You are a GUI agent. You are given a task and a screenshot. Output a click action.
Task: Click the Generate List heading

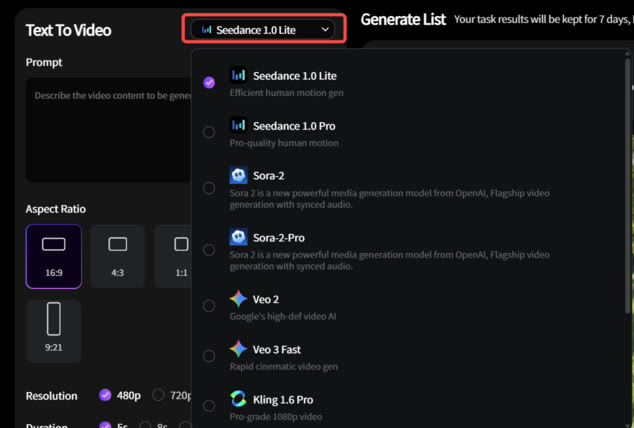pos(403,19)
